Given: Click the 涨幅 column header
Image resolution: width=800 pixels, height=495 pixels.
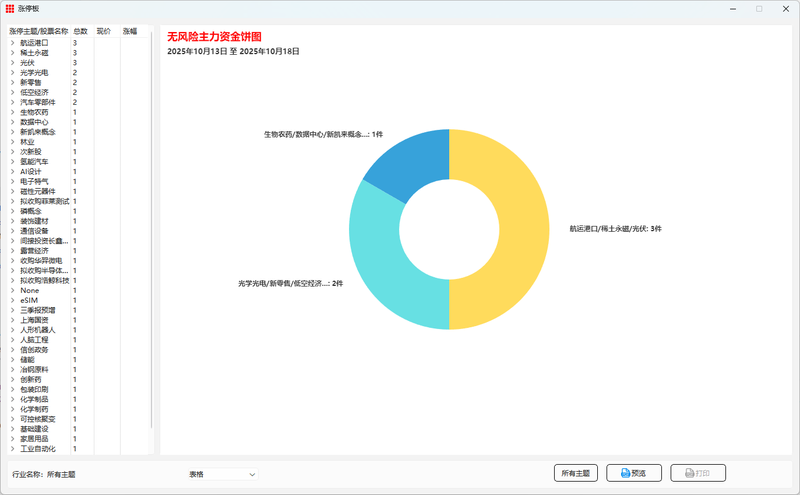Looking at the screenshot, I should pos(134,31).
